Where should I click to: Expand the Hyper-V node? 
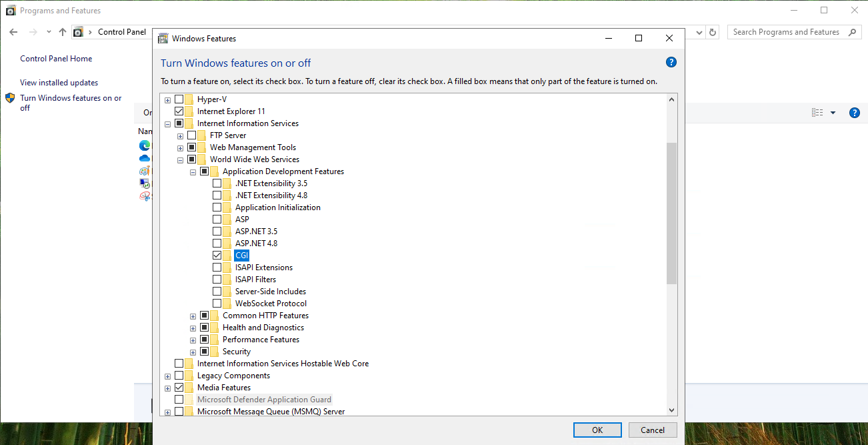point(167,99)
